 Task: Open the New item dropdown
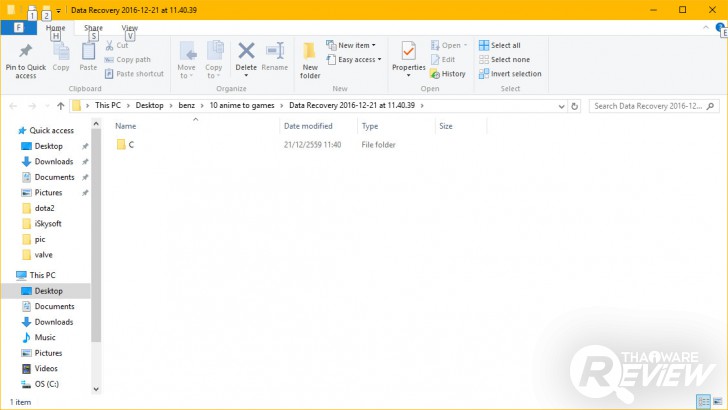click(351, 45)
